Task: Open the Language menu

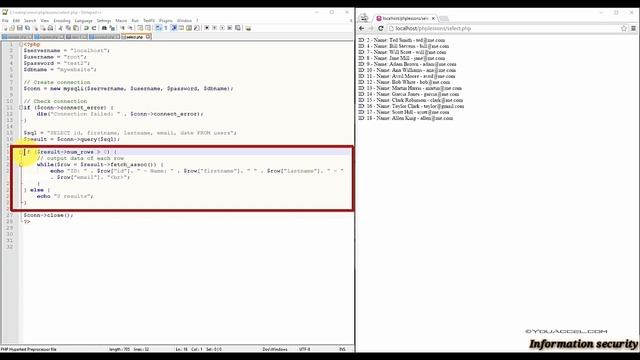Action: [84, 20]
